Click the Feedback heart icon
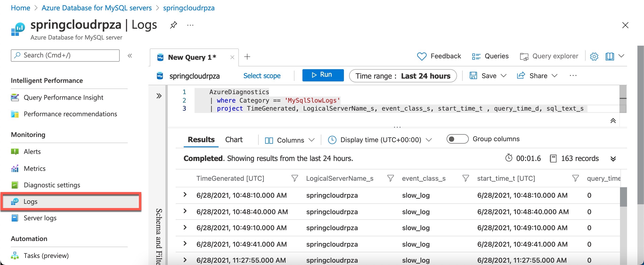The image size is (644, 265). pos(421,56)
